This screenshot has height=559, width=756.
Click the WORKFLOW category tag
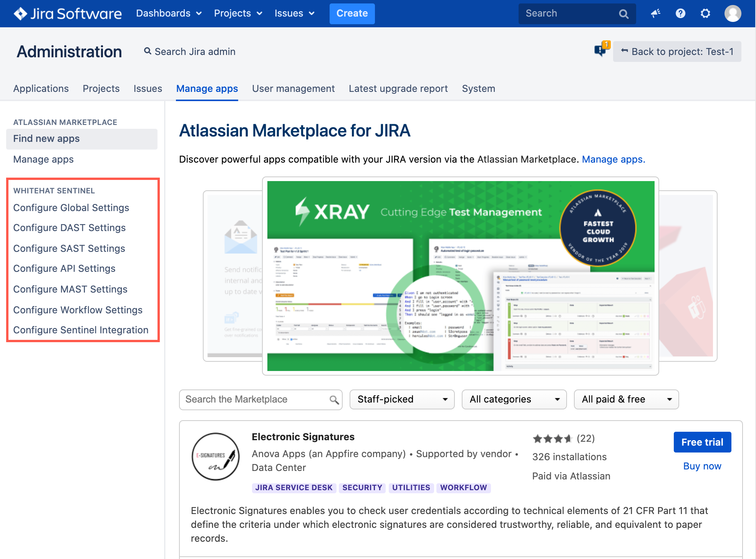[463, 487]
